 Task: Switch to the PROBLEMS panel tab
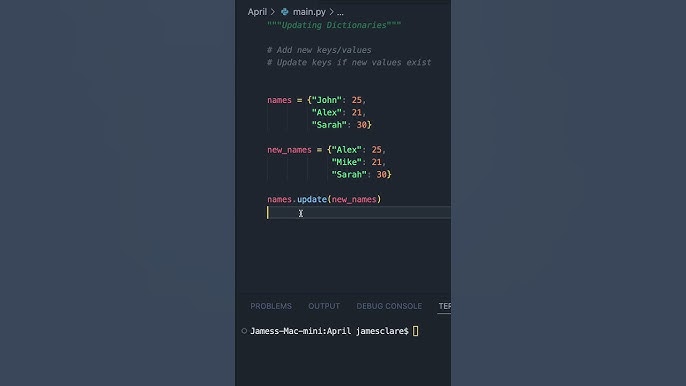[271, 306]
